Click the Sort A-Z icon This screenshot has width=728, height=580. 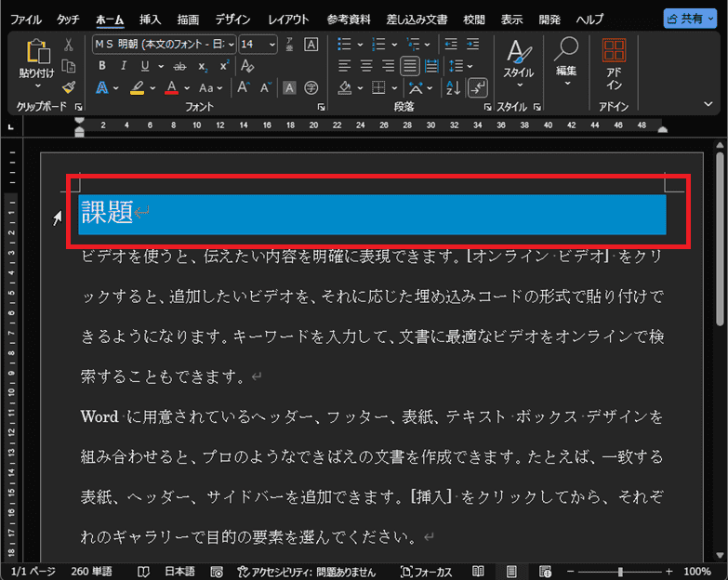point(453,87)
